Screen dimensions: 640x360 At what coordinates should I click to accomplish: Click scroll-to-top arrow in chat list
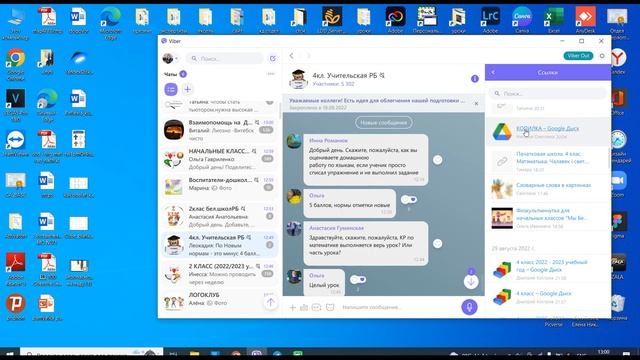click(x=270, y=302)
